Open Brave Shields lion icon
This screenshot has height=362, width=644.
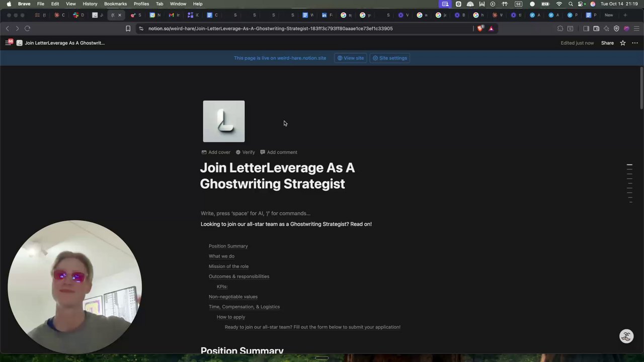tap(480, 29)
